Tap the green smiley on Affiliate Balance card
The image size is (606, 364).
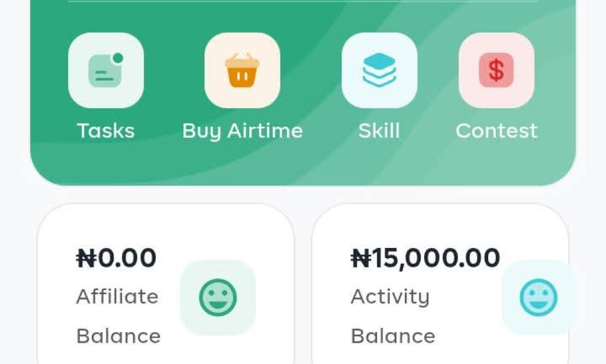coord(218,297)
